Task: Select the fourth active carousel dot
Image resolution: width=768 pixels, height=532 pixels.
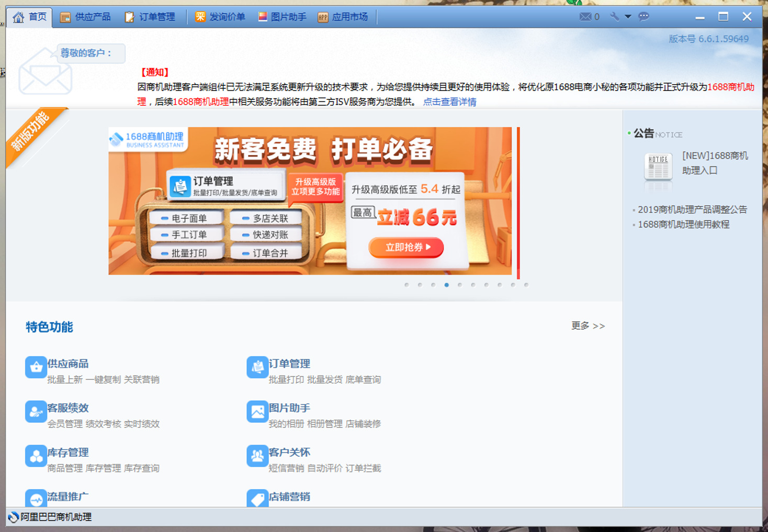Action: (x=446, y=285)
